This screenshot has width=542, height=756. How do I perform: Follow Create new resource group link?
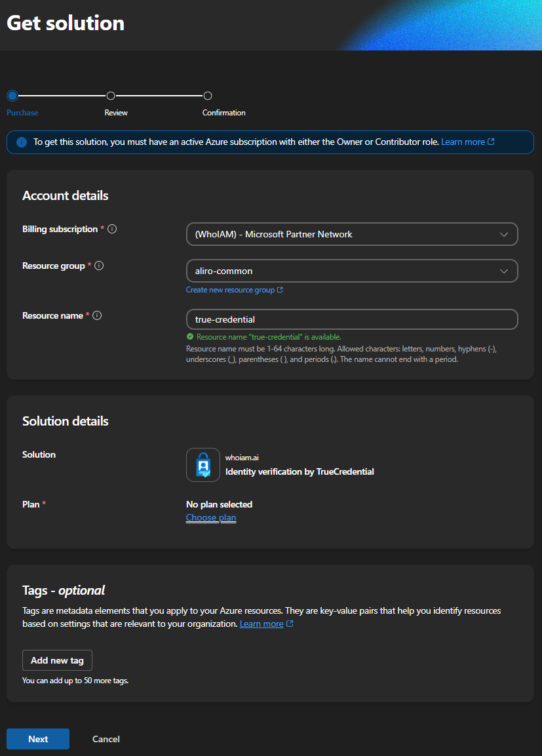(x=230, y=290)
